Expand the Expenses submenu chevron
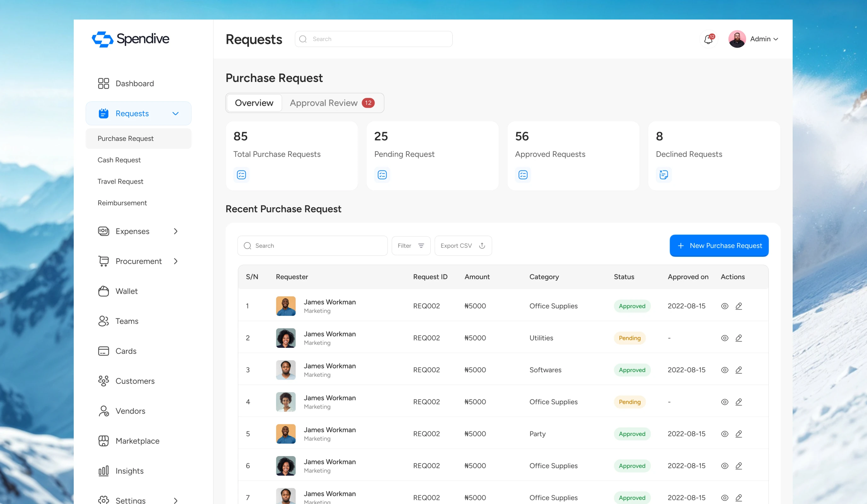The image size is (867, 504). [x=175, y=231]
